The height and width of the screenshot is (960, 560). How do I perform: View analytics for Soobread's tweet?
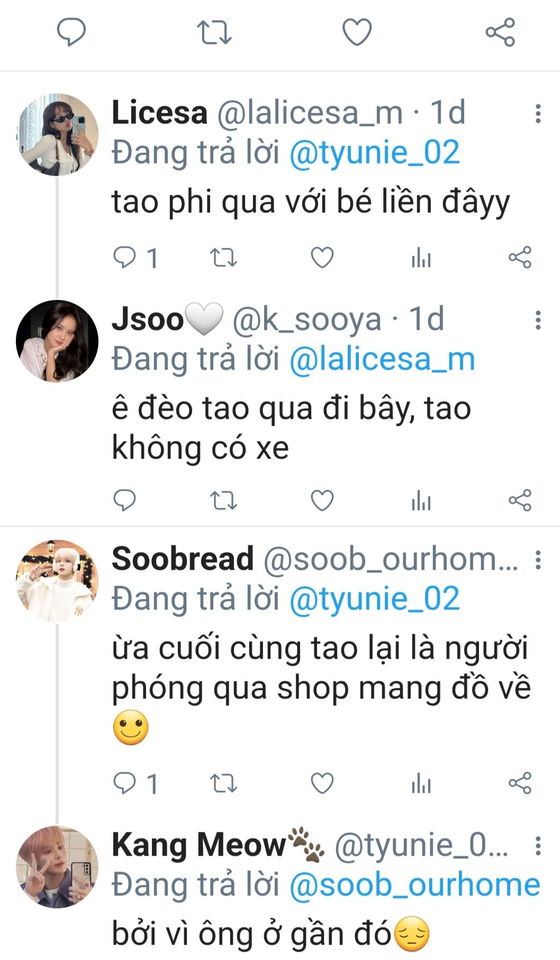click(x=421, y=783)
